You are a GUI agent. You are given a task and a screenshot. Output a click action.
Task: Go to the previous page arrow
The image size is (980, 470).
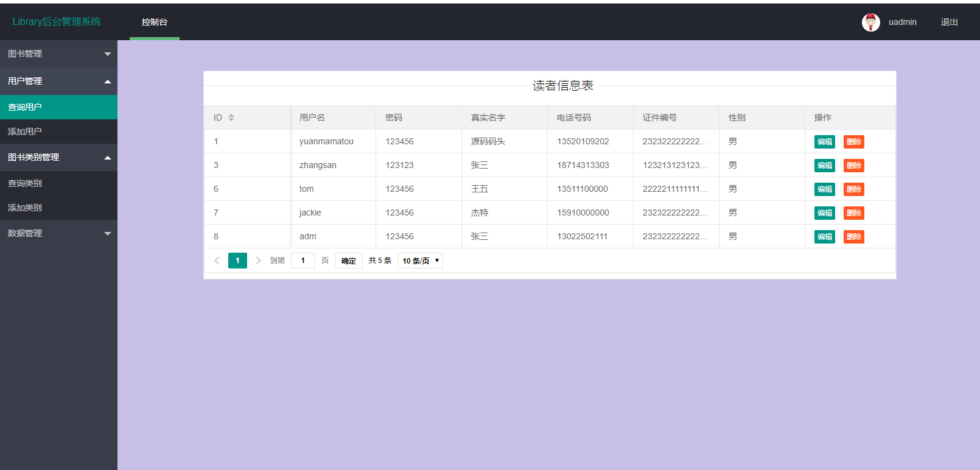coord(217,261)
